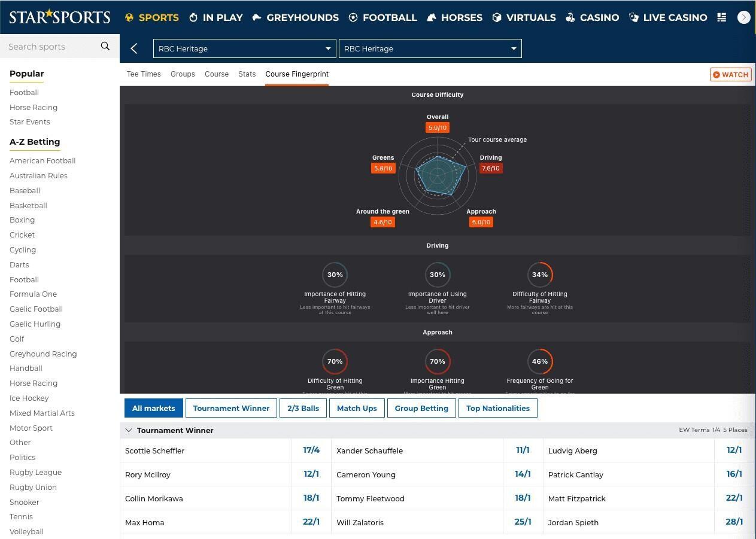Open Live Casino in the top navigation
The height and width of the screenshot is (539, 756).
[669, 17]
